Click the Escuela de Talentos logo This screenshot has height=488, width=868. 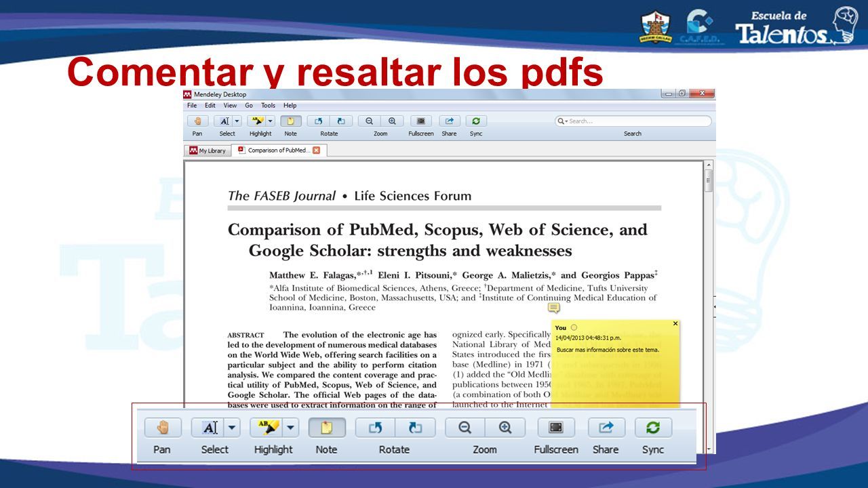[x=797, y=27]
